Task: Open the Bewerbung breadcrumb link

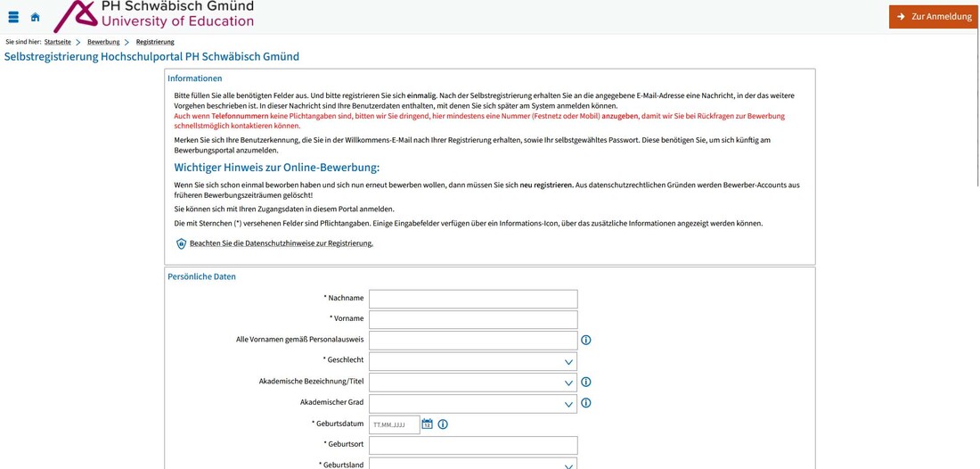Action: pos(103,42)
